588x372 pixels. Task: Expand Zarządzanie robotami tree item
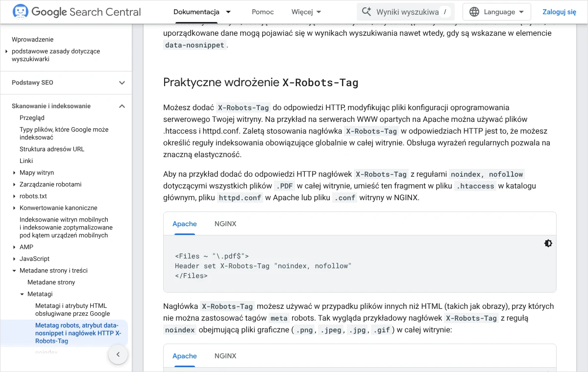pyautogui.click(x=14, y=185)
